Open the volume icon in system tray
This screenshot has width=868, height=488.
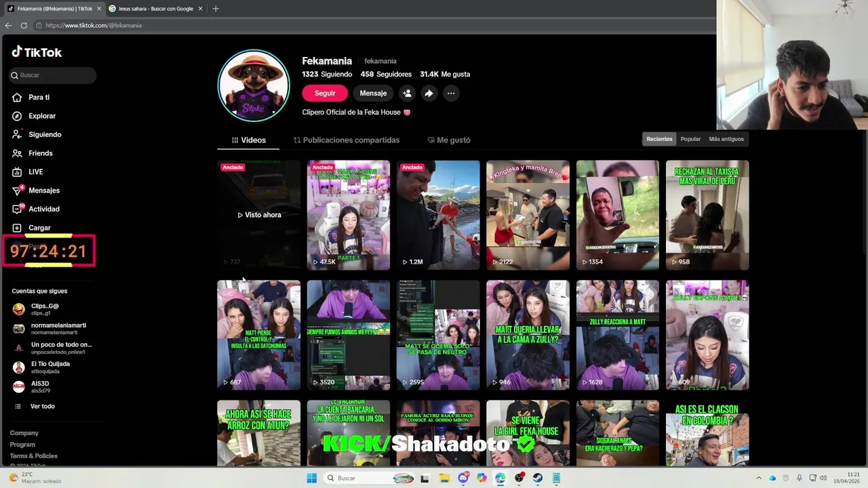(x=823, y=478)
